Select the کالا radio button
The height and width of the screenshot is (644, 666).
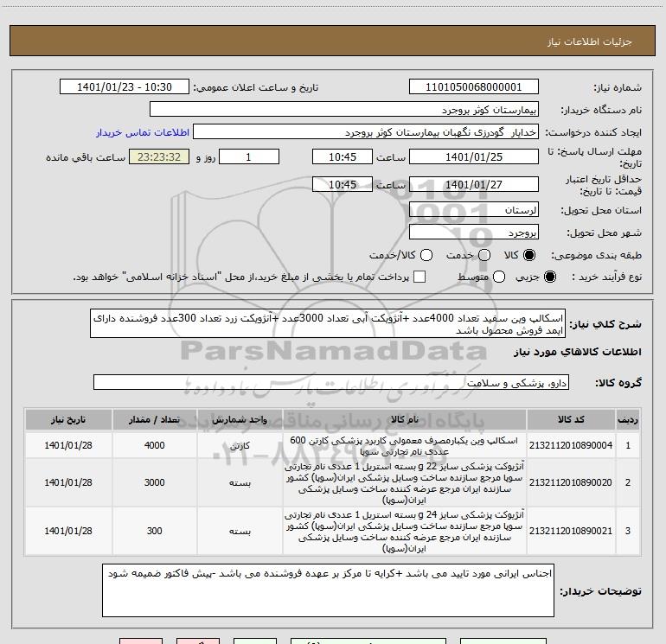coord(529,255)
